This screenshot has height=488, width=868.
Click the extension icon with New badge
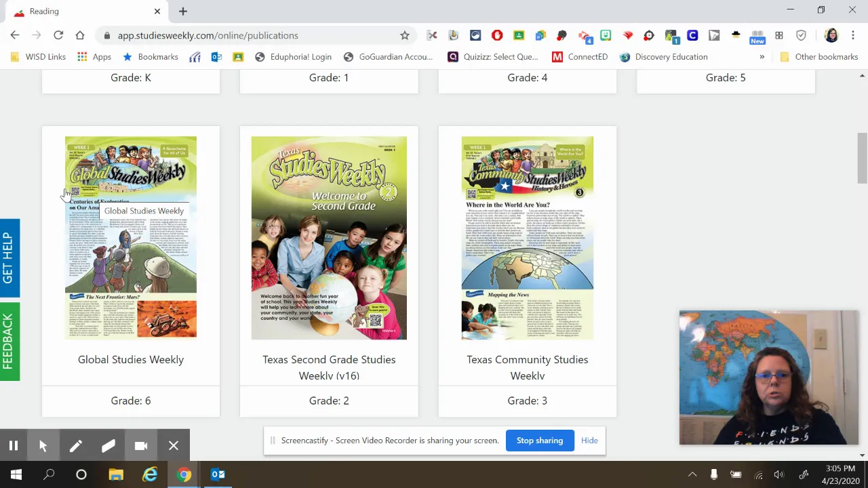pyautogui.click(x=757, y=37)
